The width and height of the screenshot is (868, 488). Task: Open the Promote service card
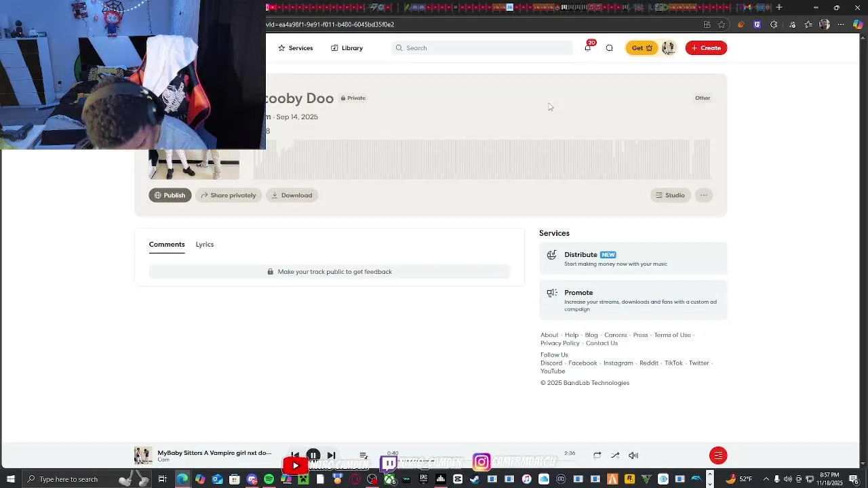(633, 300)
